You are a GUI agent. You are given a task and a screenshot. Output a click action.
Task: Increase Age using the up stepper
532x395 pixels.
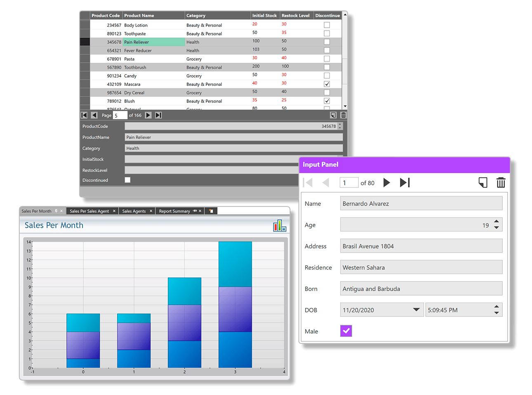click(497, 222)
